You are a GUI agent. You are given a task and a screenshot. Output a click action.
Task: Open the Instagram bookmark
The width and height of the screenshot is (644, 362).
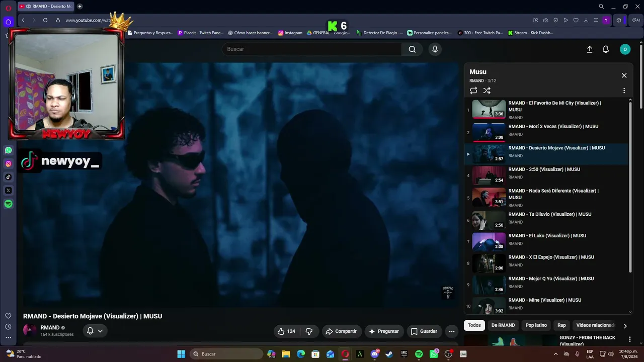[290, 33]
